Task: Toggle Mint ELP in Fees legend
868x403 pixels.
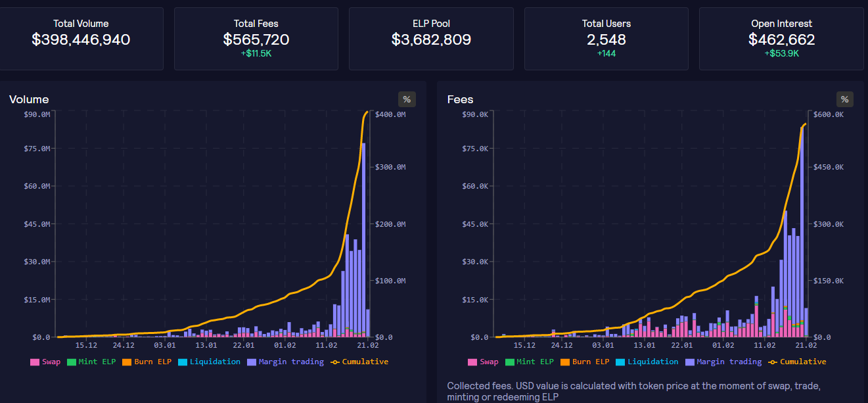Action: point(530,362)
